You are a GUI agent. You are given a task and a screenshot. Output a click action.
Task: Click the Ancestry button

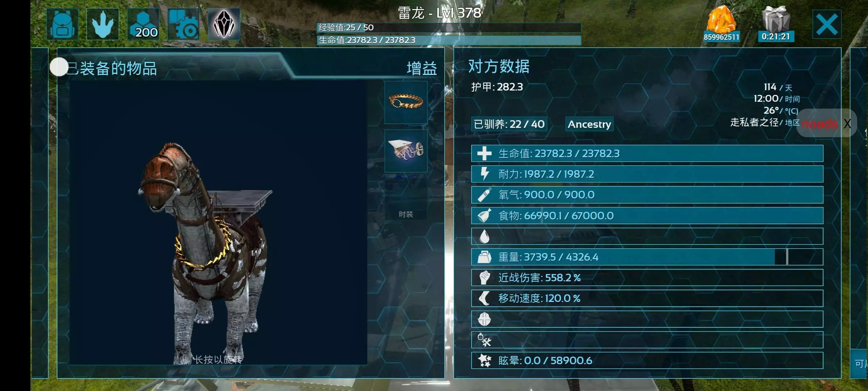[590, 124]
